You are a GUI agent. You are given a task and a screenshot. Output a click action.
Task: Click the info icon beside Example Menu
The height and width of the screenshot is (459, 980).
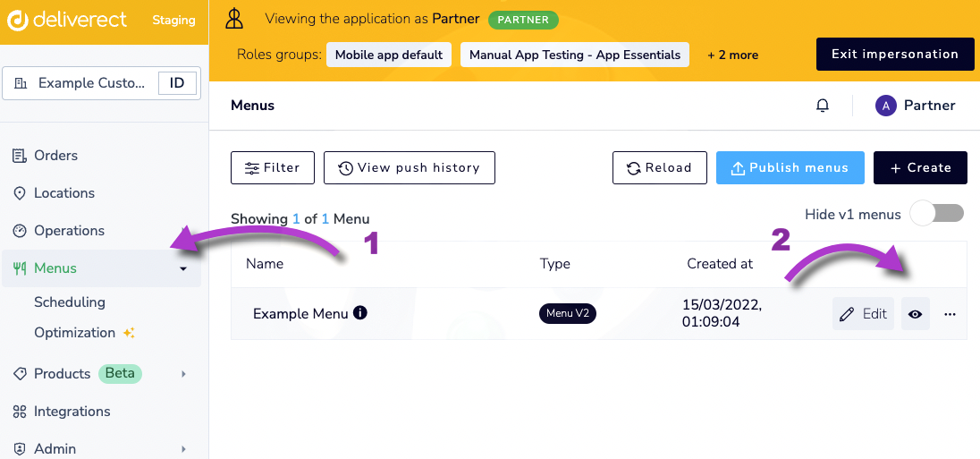tap(360, 313)
